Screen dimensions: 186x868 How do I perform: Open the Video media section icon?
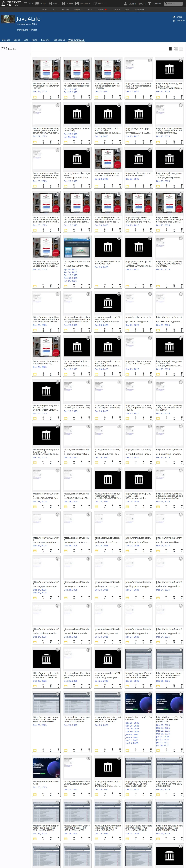click(50, 4)
